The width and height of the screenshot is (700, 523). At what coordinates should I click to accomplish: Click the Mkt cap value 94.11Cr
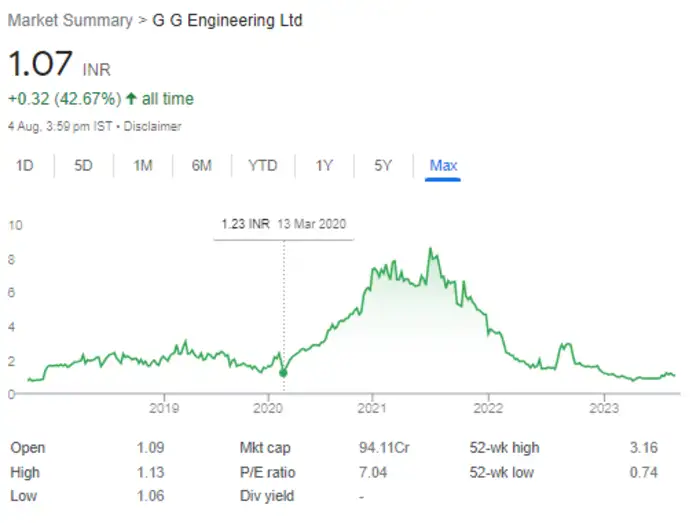tap(378, 448)
